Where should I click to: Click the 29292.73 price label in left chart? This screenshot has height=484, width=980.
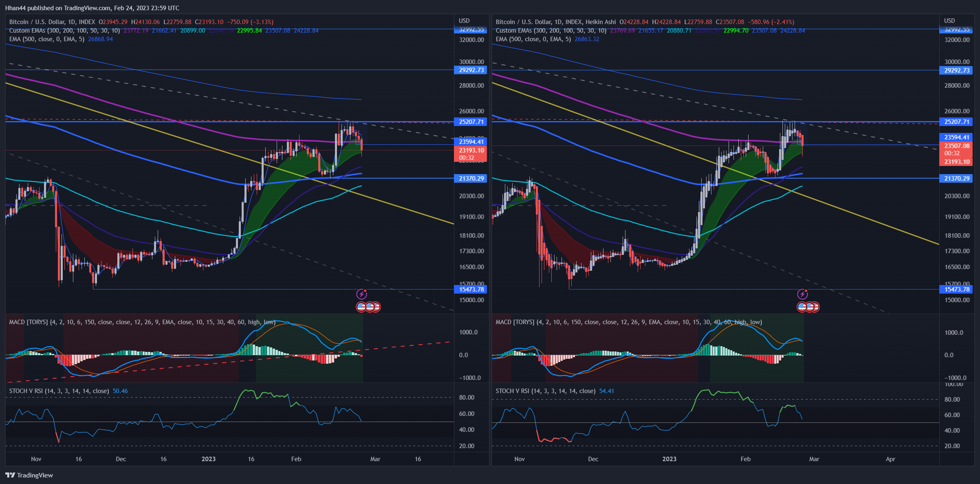tap(471, 70)
